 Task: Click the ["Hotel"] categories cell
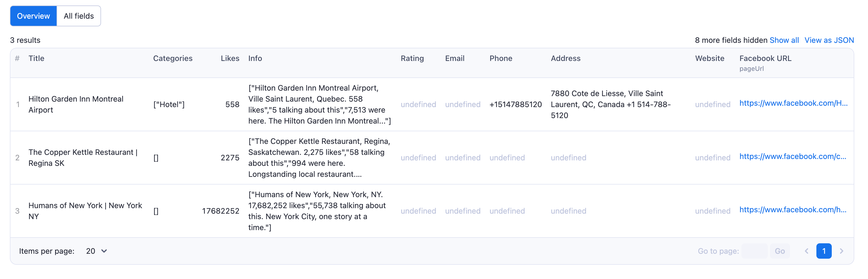[x=169, y=104]
